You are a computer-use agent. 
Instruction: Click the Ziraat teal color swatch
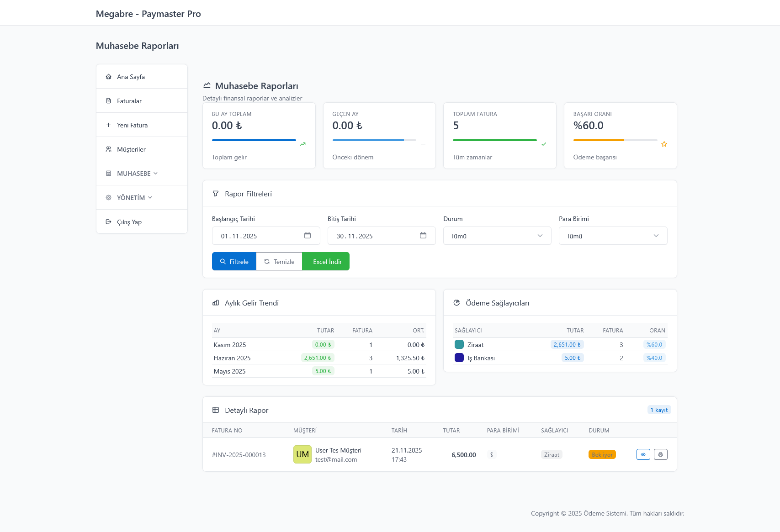(x=459, y=345)
